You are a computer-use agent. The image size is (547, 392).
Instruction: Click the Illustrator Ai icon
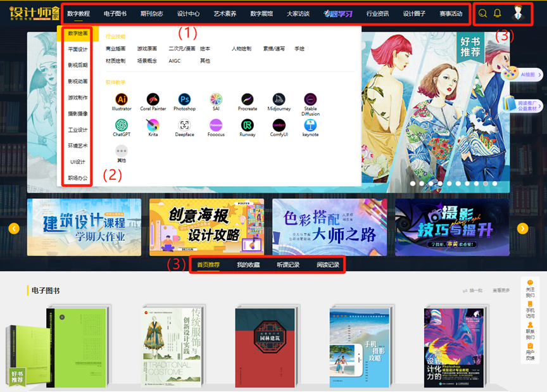click(122, 99)
